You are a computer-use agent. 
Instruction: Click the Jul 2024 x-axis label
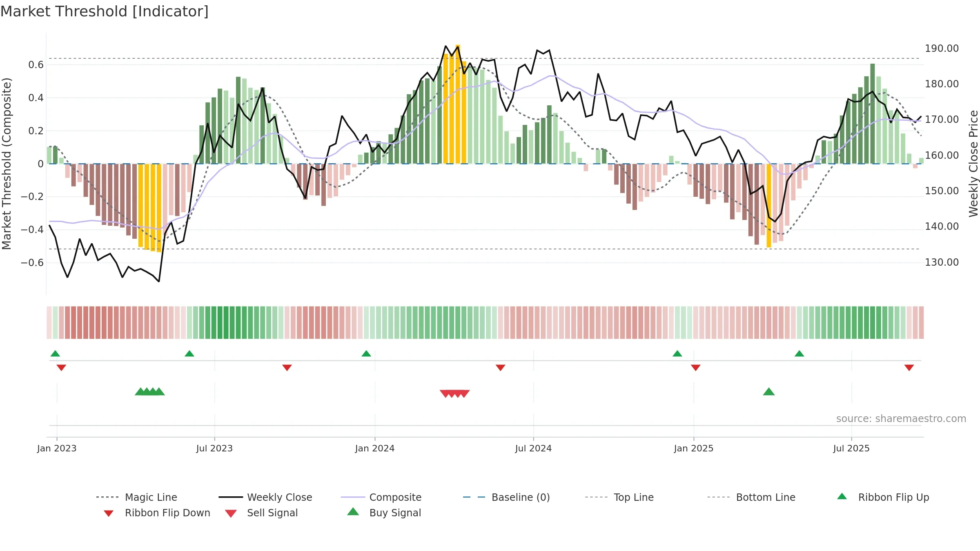pos(533,449)
